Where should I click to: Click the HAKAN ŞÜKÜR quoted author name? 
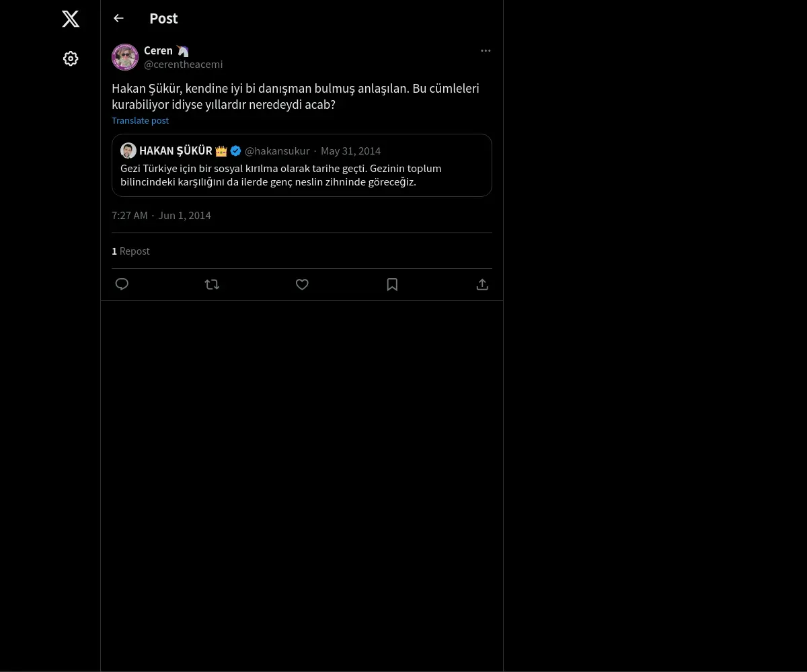[x=176, y=151]
